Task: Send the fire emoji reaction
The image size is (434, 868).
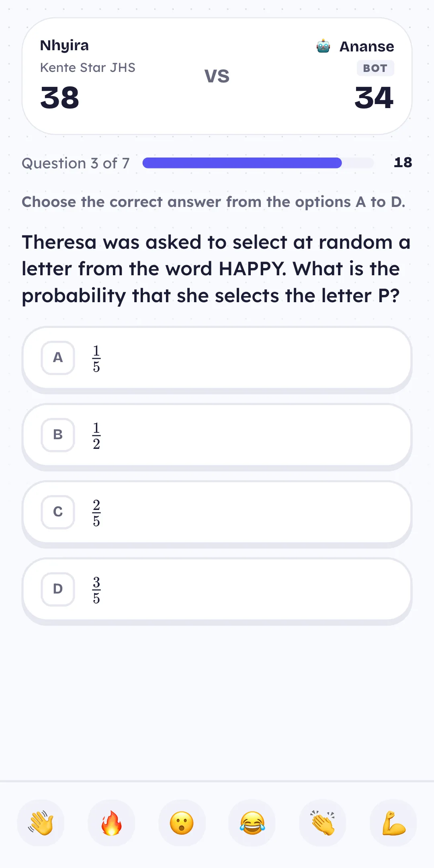Action: pyautogui.click(x=111, y=823)
